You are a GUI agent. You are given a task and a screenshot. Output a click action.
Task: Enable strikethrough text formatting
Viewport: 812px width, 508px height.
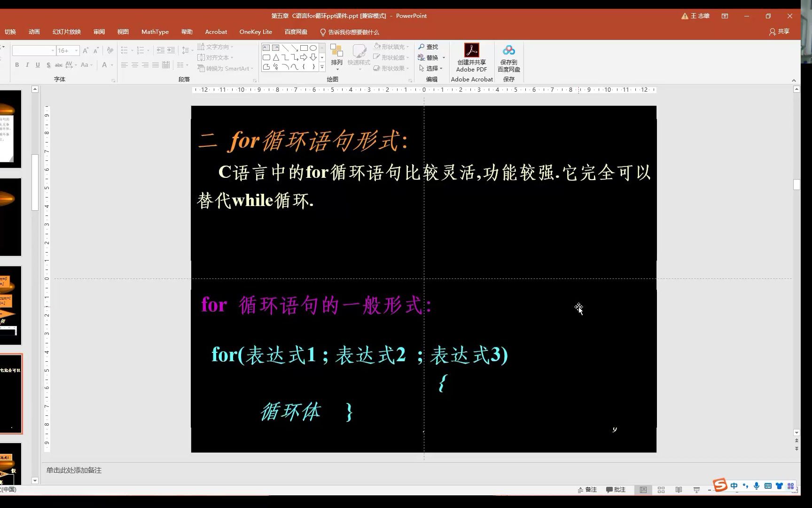tap(59, 65)
